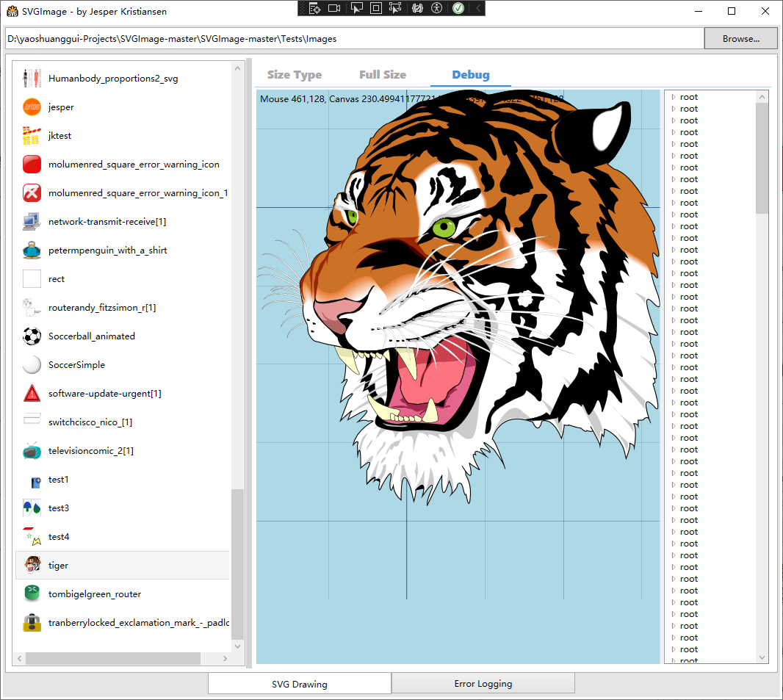Switch to the Full Size tab
783x700 pixels.
(x=383, y=75)
